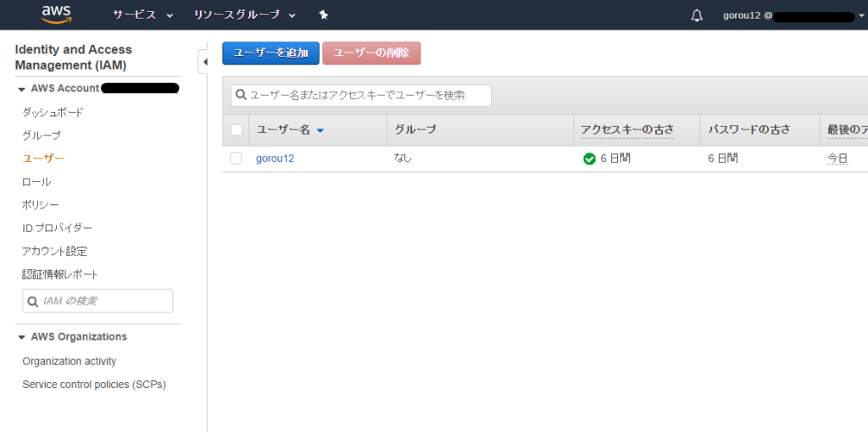868x432 pixels.
Task: Open ID プロバイダー in the sidebar
Action: pos(58,228)
